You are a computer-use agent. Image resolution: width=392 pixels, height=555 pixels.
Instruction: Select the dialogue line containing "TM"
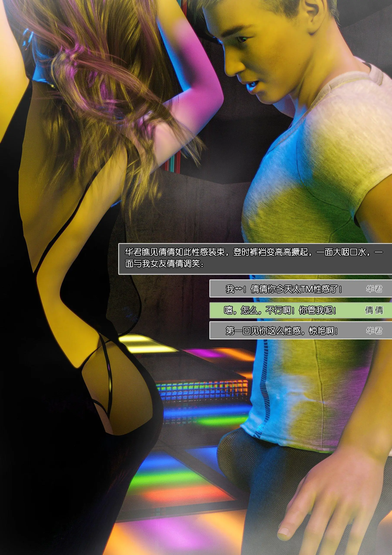(284, 289)
